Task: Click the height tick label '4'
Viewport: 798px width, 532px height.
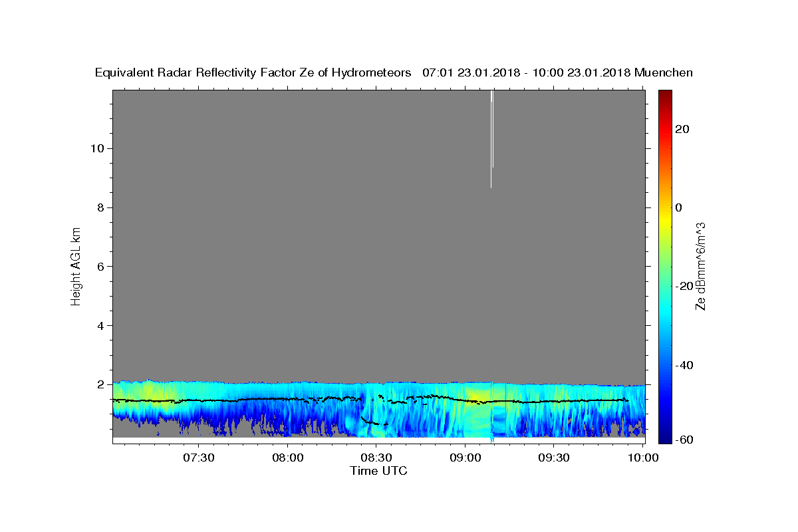Action: coord(100,325)
